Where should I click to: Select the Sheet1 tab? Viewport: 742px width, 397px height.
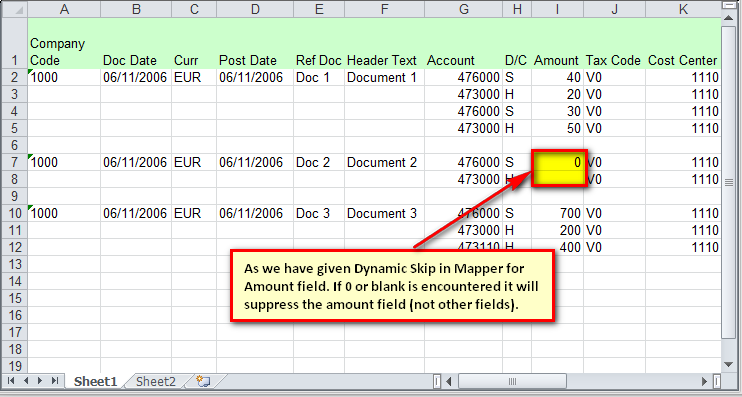95,381
